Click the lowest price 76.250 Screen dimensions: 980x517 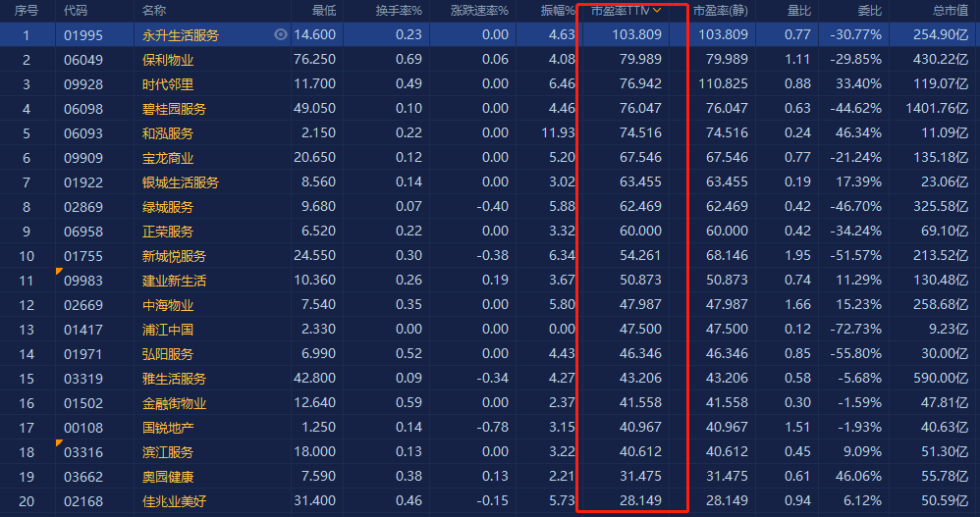[314, 59]
